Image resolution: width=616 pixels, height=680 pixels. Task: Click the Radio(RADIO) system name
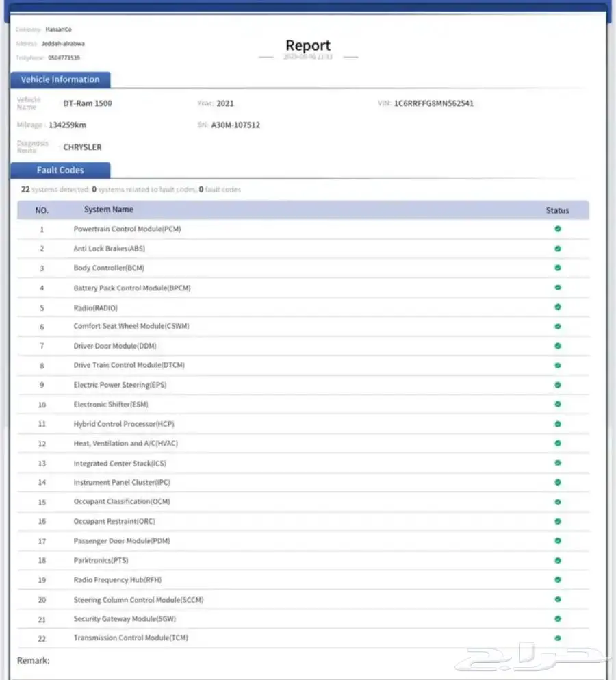pos(95,308)
